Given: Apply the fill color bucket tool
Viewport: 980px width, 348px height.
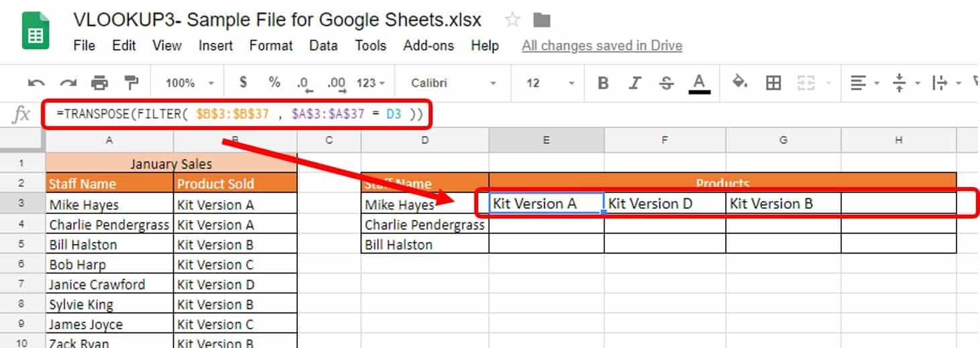Looking at the screenshot, I should (740, 82).
